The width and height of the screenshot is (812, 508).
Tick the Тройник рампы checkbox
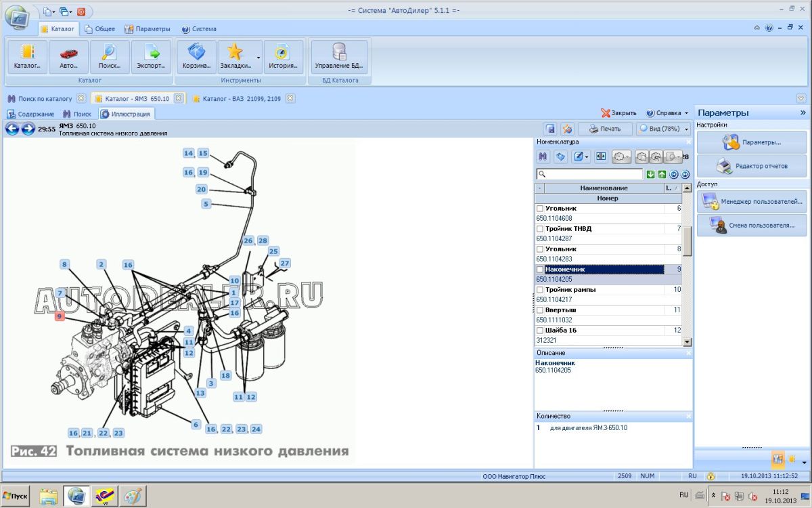tap(540, 290)
